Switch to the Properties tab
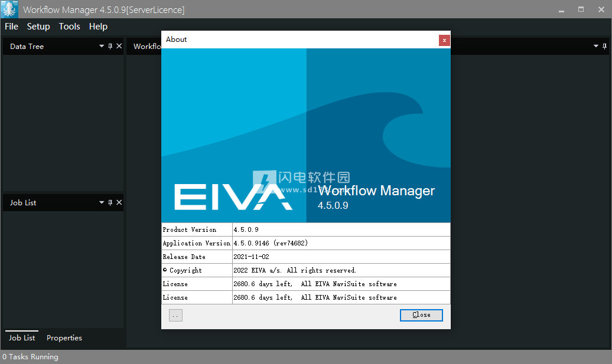The height and width of the screenshot is (364, 612). click(64, 337)
